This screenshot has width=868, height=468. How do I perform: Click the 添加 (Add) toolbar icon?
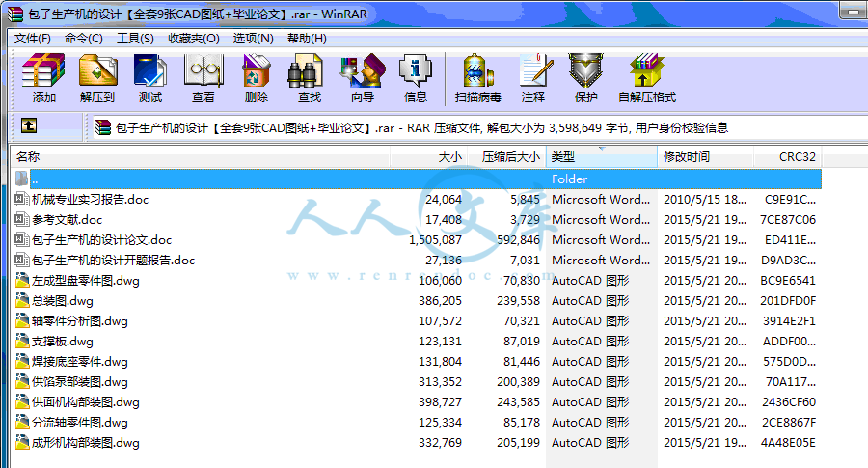(43, 70)
